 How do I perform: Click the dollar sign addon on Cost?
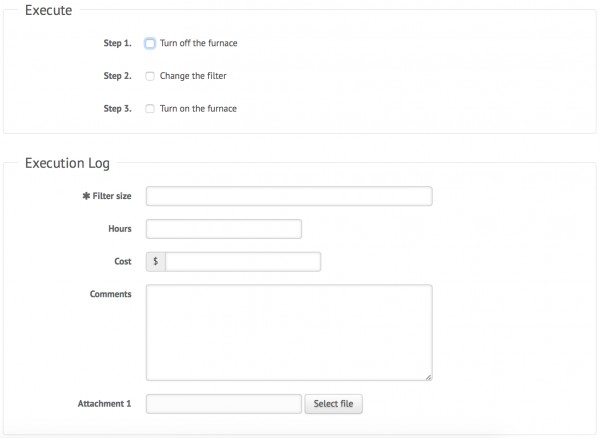[156, 262]
